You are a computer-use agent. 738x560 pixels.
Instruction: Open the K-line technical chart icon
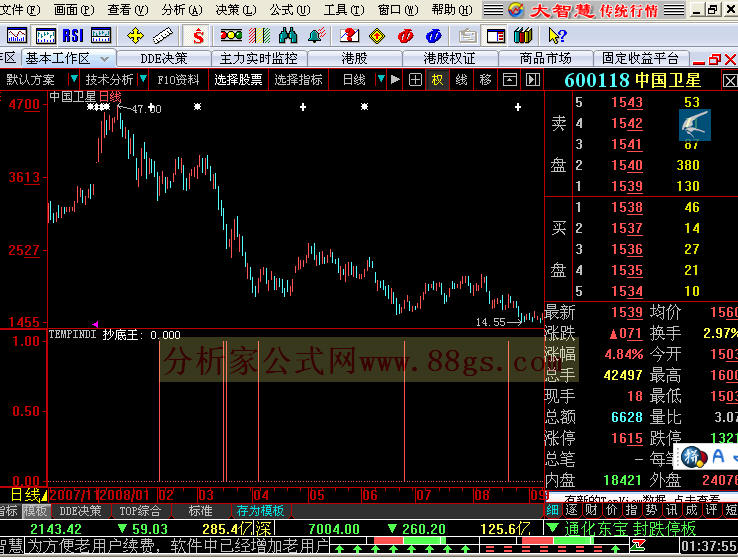click(45, 36)
